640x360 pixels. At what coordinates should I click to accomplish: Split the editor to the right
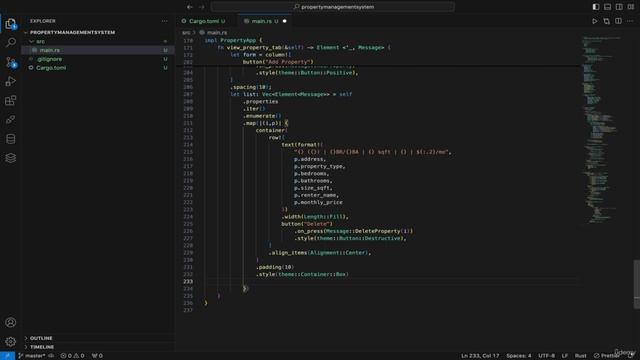[x=618, y=21]
